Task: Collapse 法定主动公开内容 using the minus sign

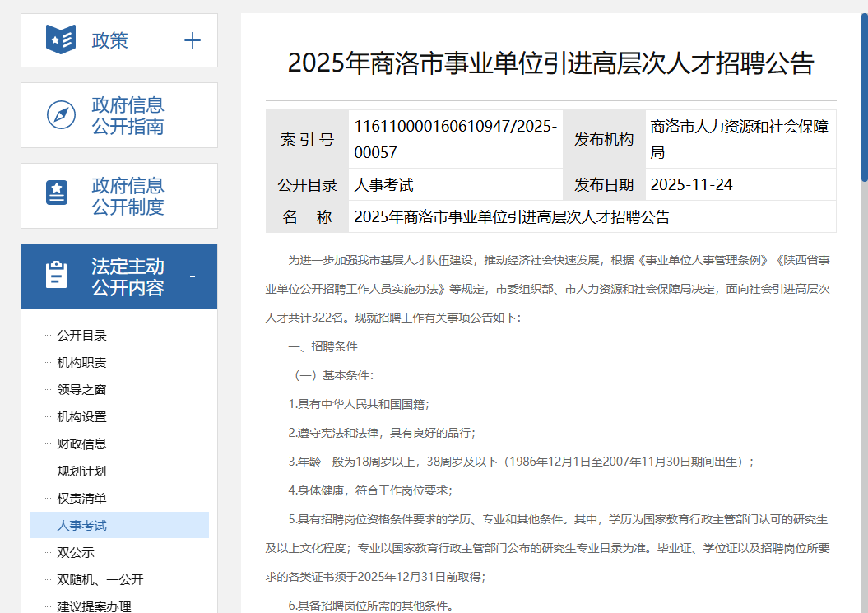Action: coord(193,276)
